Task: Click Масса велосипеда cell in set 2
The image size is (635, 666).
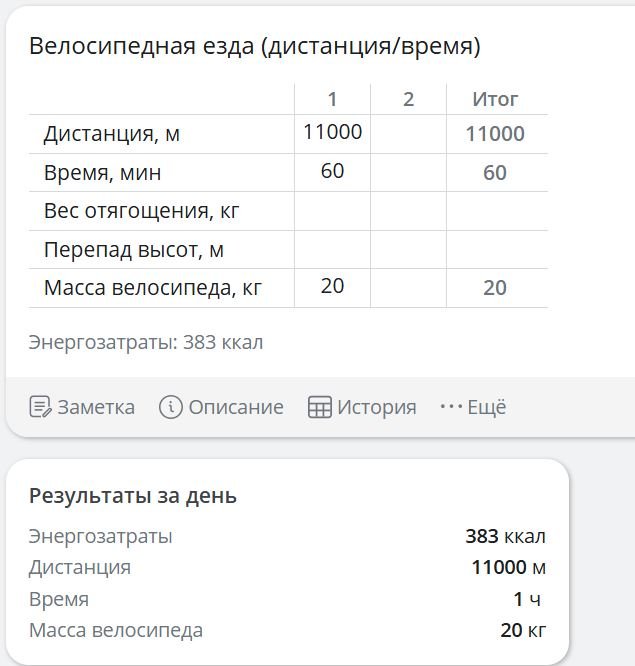Action: (408, 287)
